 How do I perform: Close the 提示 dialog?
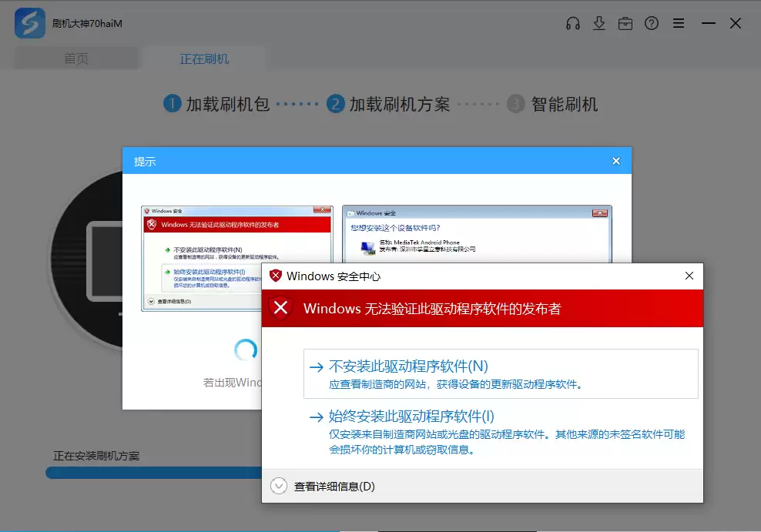click(615, 161)
